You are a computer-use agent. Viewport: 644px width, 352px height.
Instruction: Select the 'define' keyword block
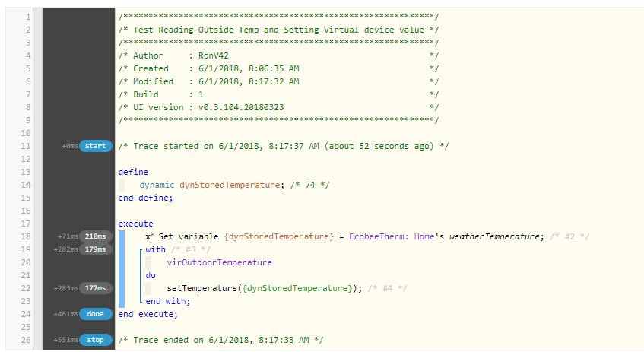click(133, 172)
